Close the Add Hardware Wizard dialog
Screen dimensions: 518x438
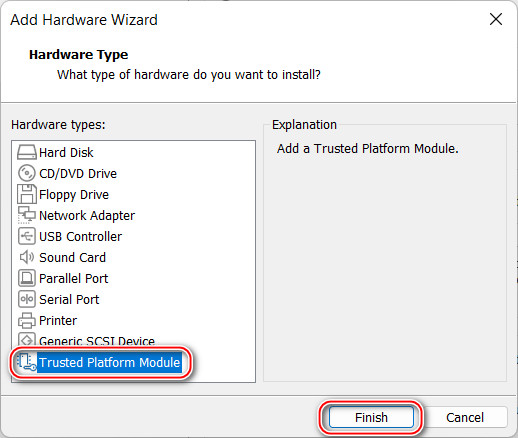(x=496, y=19)
